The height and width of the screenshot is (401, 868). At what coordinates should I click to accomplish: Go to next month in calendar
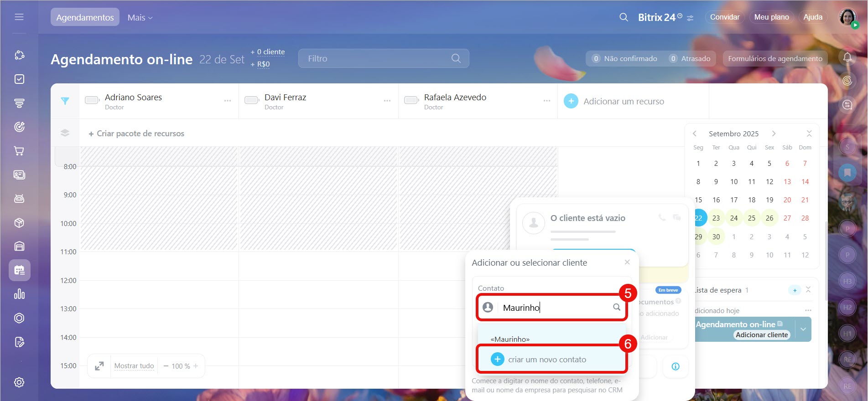(774, 134)
